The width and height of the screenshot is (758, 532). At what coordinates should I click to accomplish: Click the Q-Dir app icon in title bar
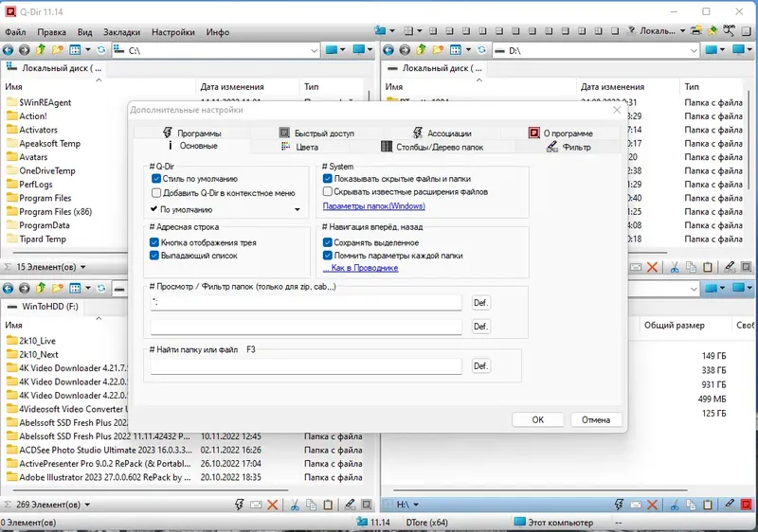tap(9, 11)
